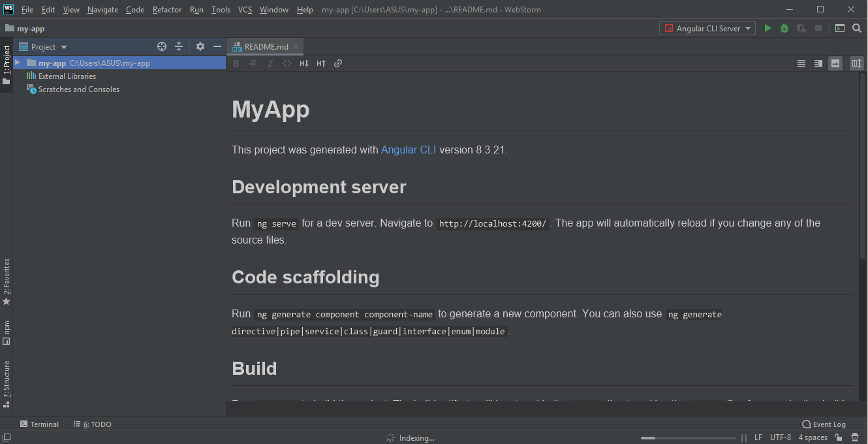This screenshot has height=444, width=868.
Task: Show editor only view
Action: tap(801, 63)
